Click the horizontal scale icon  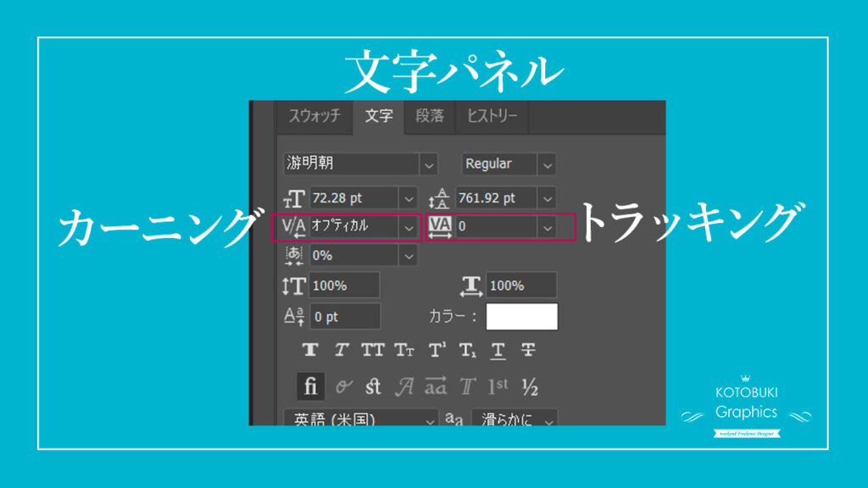pos(470,286)
